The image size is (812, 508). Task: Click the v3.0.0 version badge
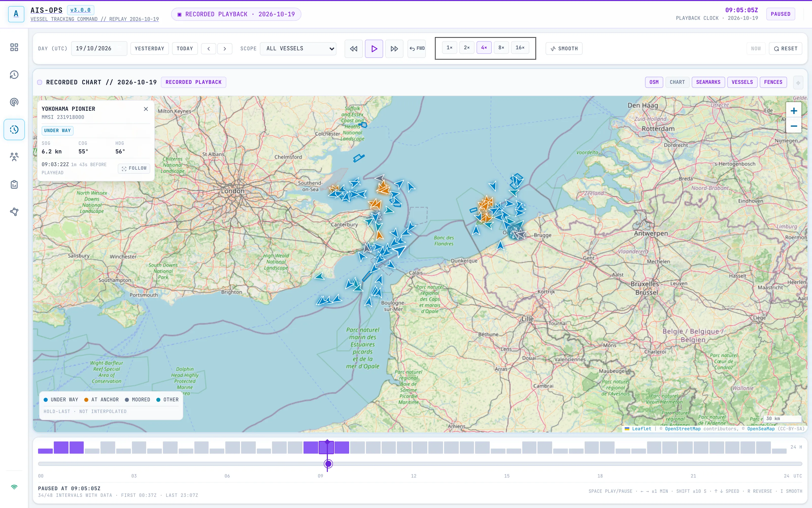pos(80,10)
